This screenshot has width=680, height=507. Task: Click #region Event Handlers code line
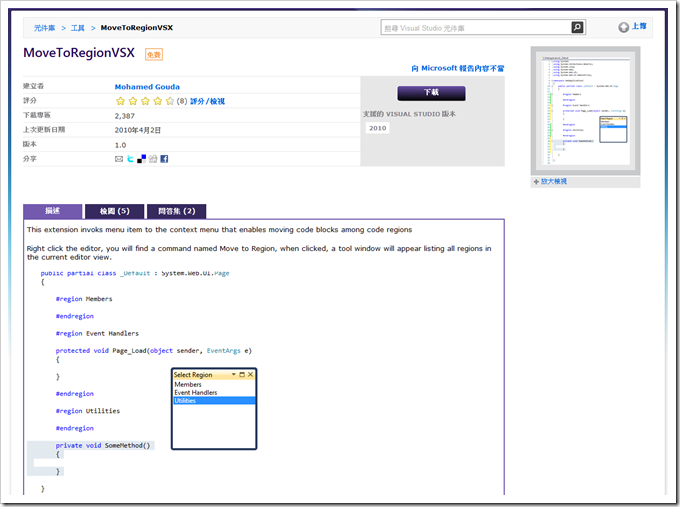pyautogui.click(x=97, y=334)
